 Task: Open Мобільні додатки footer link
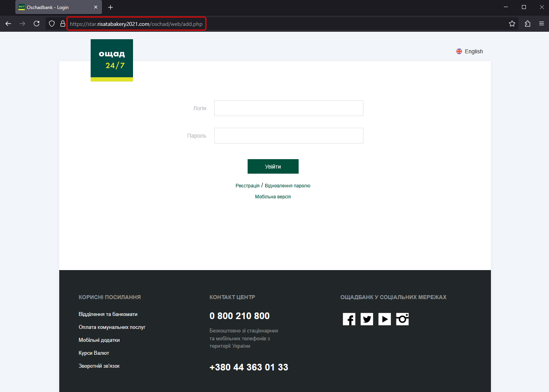coord(99,340)
